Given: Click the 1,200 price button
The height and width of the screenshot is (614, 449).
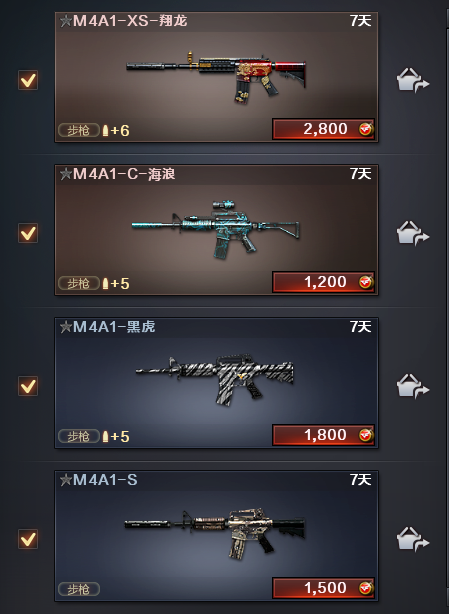Looking at the screenshot, I should [323, 282].
